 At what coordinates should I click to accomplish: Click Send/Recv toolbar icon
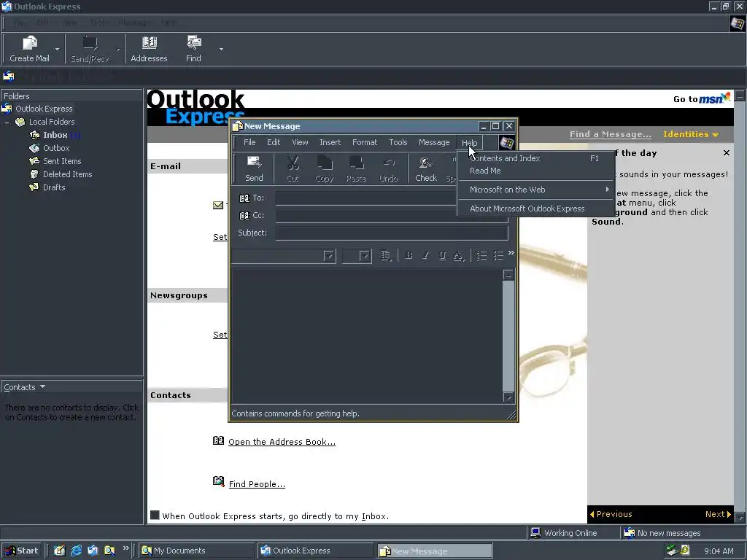coord(90,49)
